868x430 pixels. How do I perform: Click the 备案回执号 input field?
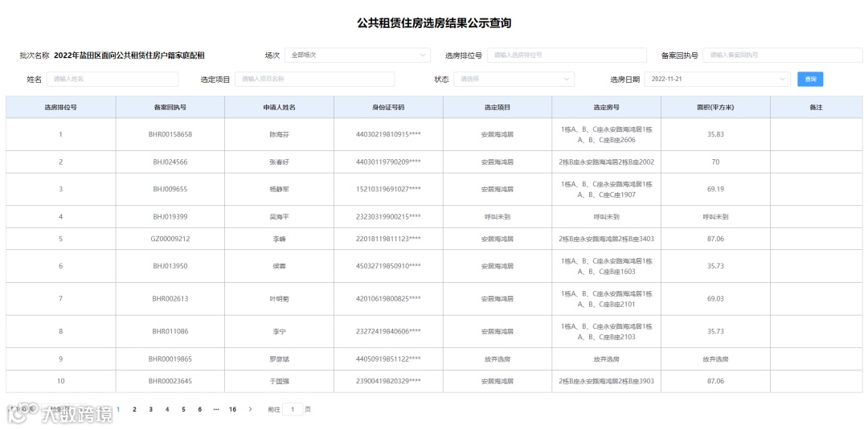click(x=782, y=55)
